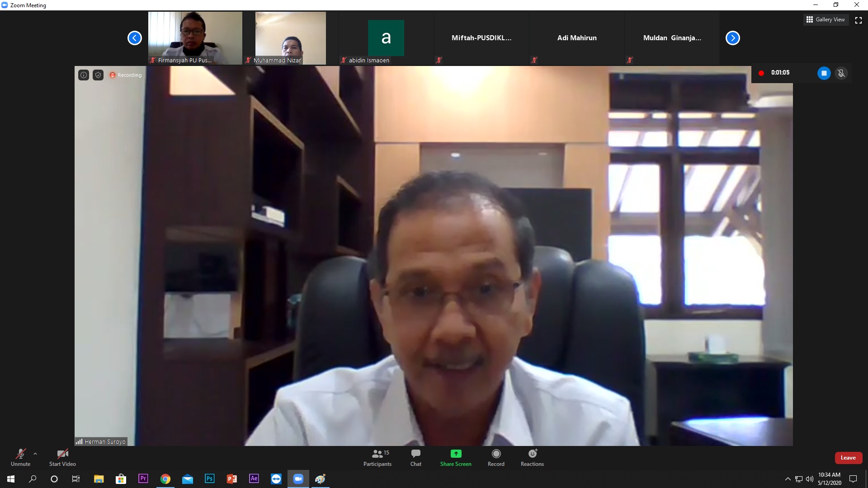Unmute the microphone in Zoom
Screen dimensions: 868x488
coord(21,457)
